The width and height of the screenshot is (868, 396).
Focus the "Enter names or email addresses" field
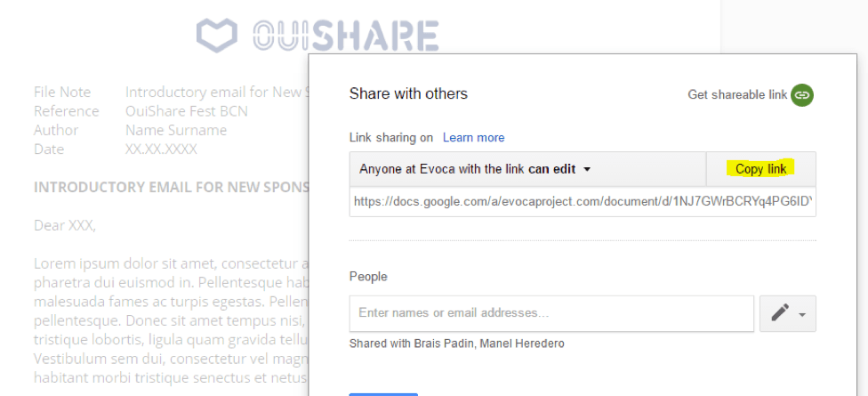pos(551,313)
